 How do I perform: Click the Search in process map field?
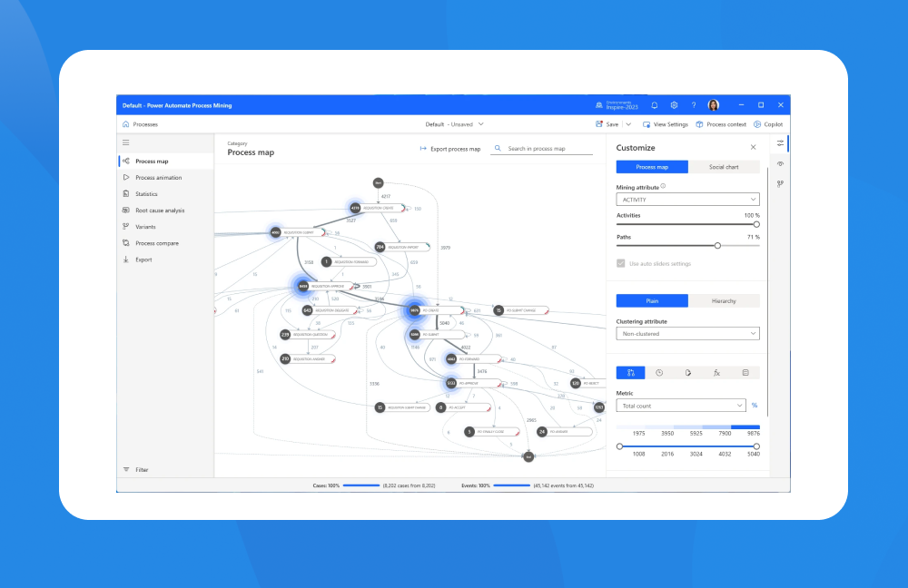point(542,149)
